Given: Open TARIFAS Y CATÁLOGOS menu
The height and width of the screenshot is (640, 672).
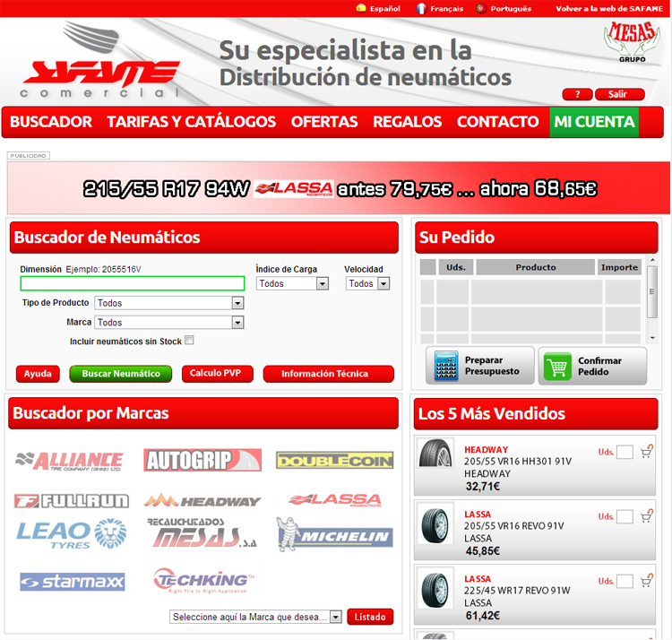Looking at the screenshot, I should coord(191,122).
